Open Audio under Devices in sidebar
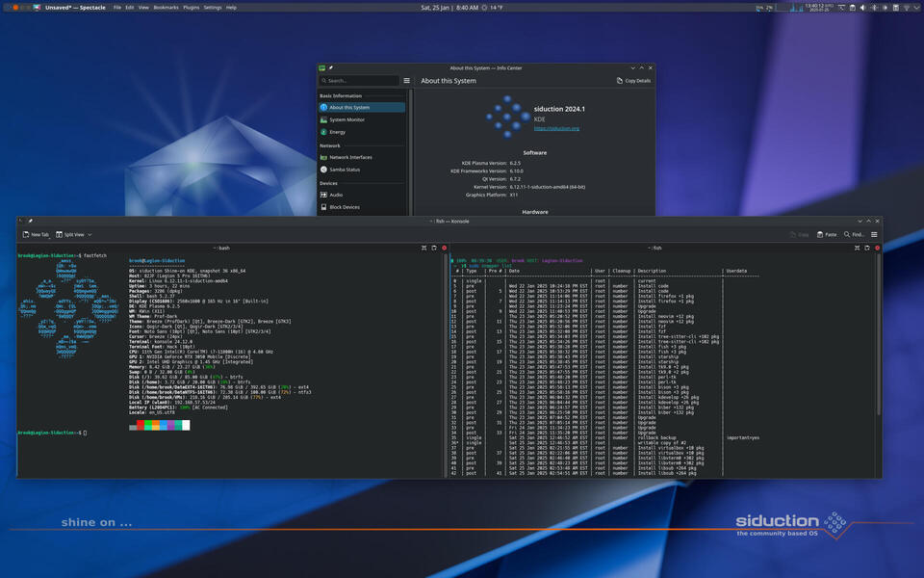 (362, 195)
